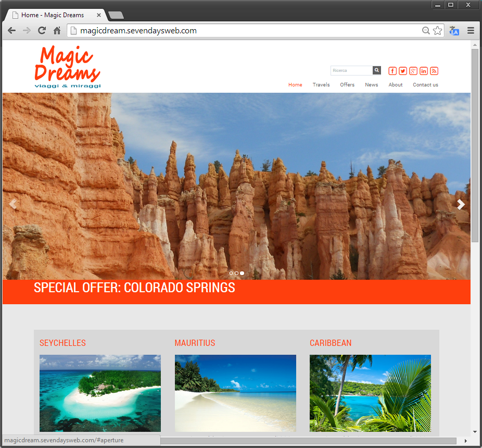Reload the page with refresh icon

point(42,30)
